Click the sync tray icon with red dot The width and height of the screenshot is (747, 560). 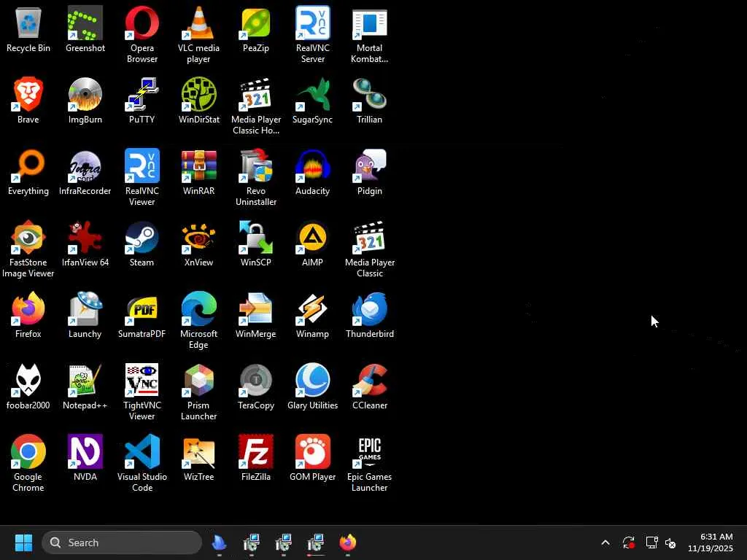coord(628,542)
